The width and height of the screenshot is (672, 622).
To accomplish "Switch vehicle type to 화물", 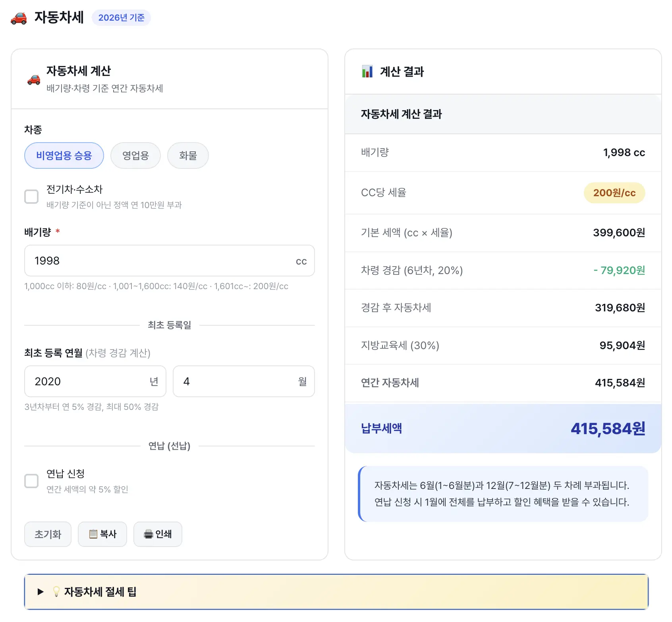I will (188, 155).
